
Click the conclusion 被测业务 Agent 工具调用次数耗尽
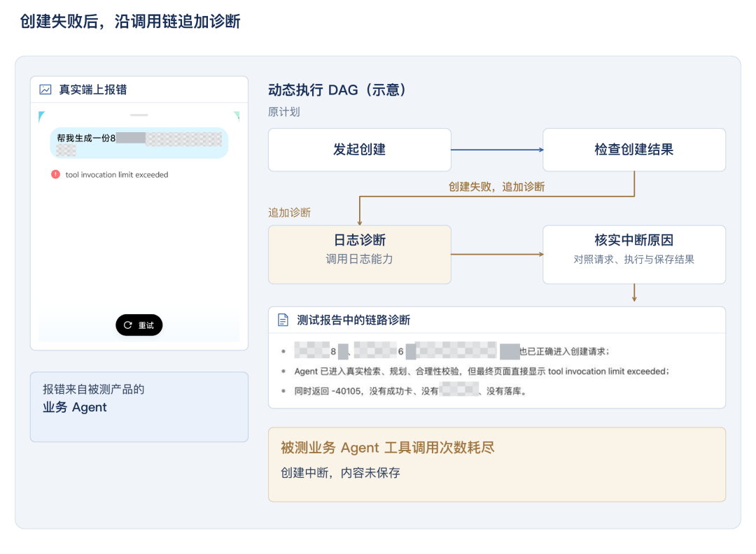tap(388, 448)
